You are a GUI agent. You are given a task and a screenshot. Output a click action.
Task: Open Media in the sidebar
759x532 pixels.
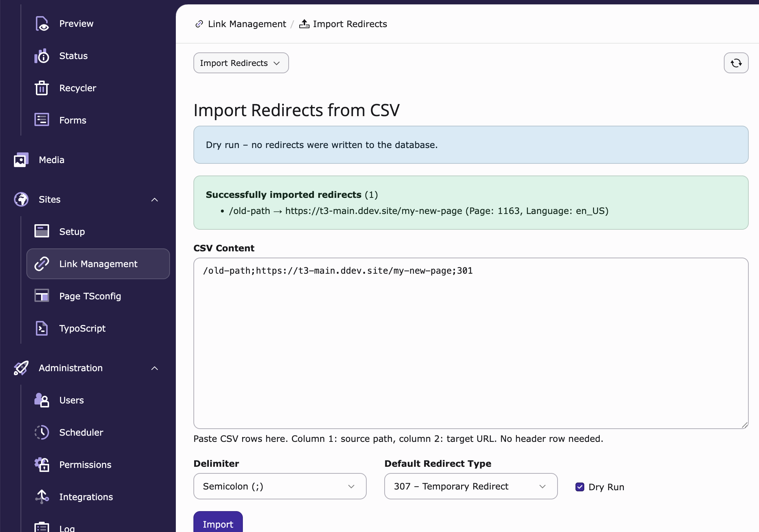click(52, 160)
